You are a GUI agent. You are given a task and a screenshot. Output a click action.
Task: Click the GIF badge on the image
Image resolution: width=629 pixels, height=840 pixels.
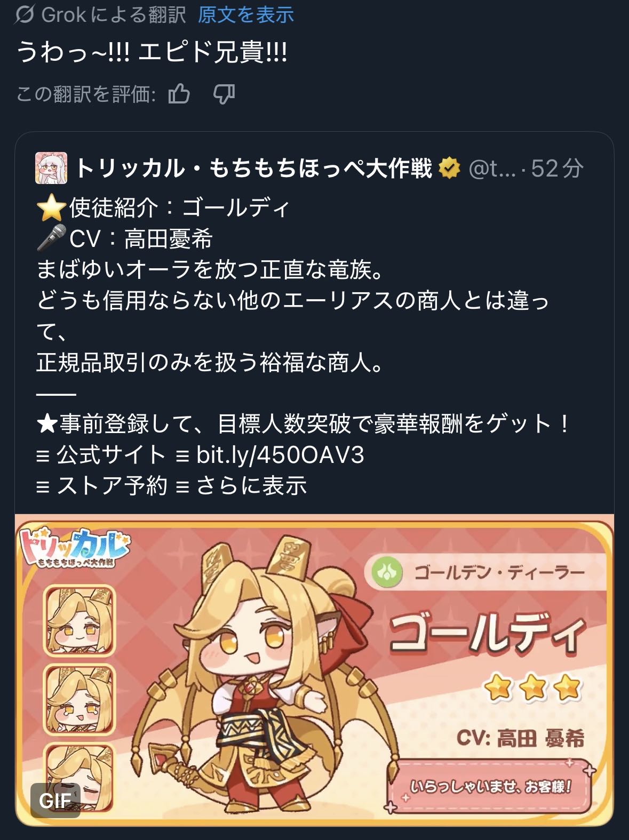click(x=55, y=800)
